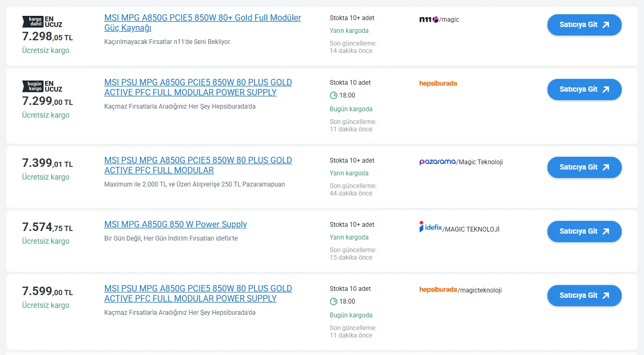Screen dimensions: 644x355
Task: Click 'Bir Gün Değil, Her Gün İndirim' text
Action: click(x=171, y=238)
